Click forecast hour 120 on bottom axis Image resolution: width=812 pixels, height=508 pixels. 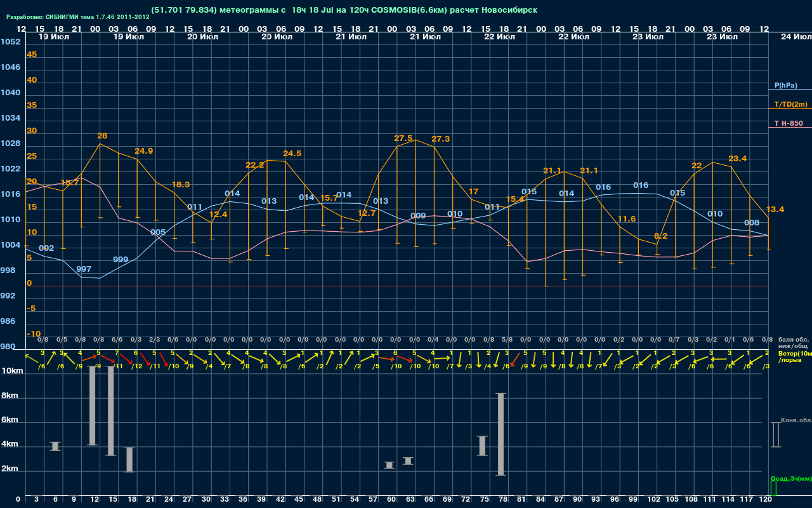coord(765,500)
